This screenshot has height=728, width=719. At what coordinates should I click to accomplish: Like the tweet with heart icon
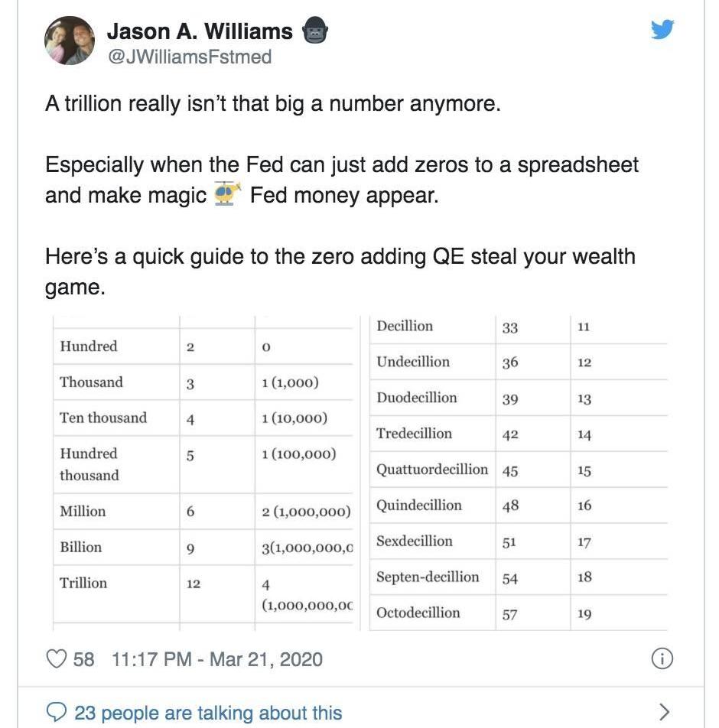(x=57, y=658)
